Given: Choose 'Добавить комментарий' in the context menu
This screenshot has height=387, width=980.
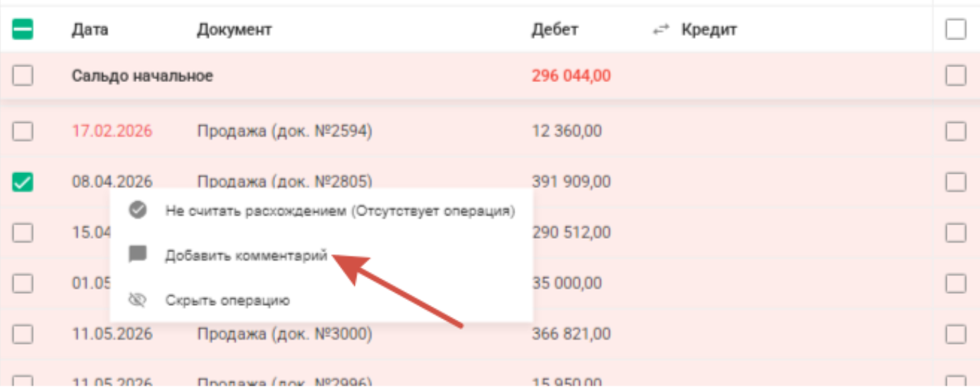Looking at the screenshot, I should point(321,256).
